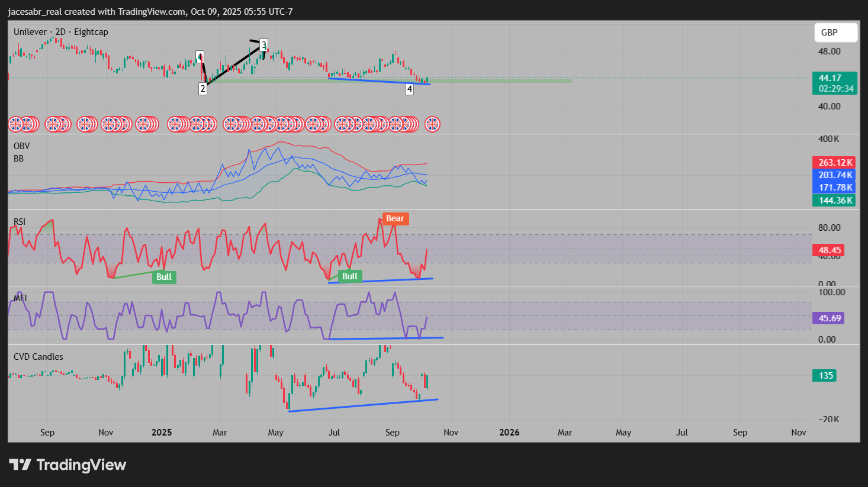Image resolution: width=868 pixels, height=487 pixels.
Task: Click the red Bear divergence label
Action: 395,218
